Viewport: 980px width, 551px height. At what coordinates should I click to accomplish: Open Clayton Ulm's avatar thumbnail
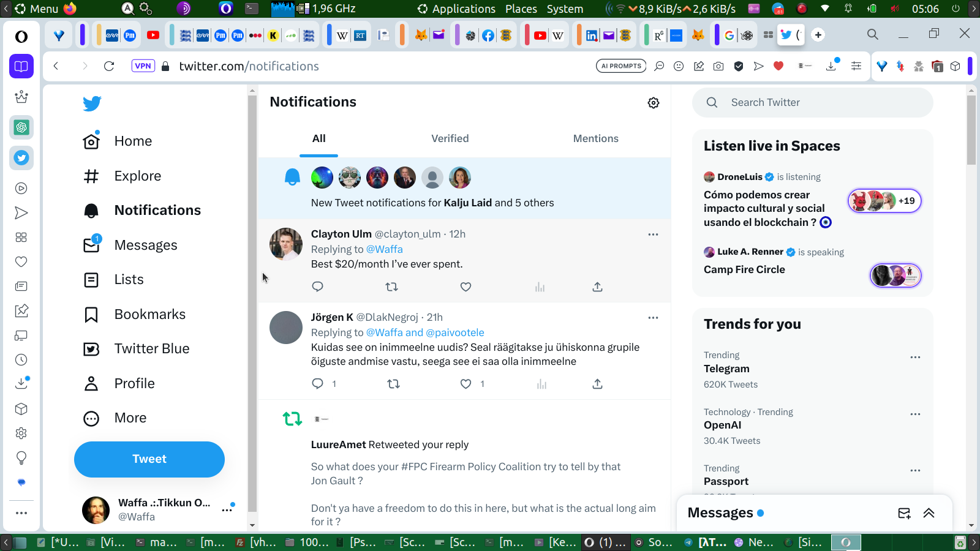click(286, 244)
